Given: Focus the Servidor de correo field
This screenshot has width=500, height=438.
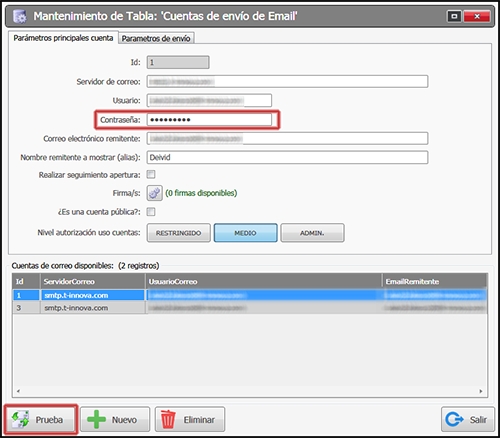Looking at the screenshot, I should pyautogui.click(x=287, y=81).
